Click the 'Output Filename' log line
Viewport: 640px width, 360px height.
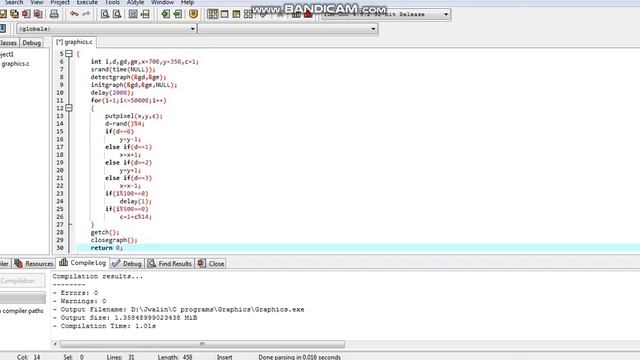[178, 309]
